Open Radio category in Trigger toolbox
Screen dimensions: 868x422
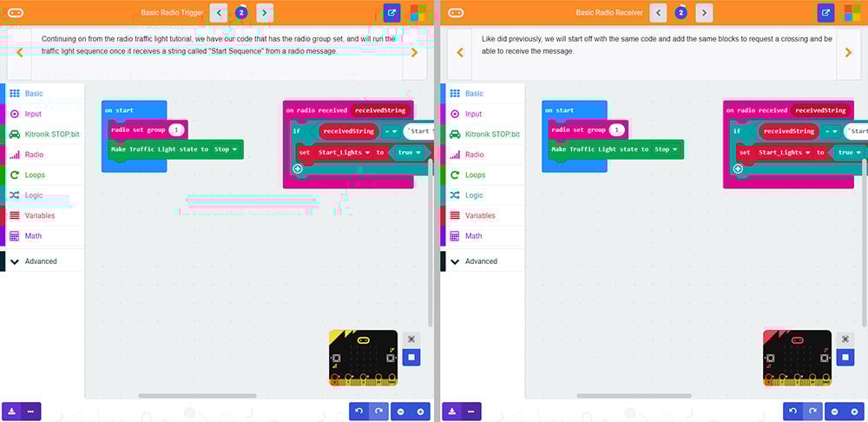[43, 155]
